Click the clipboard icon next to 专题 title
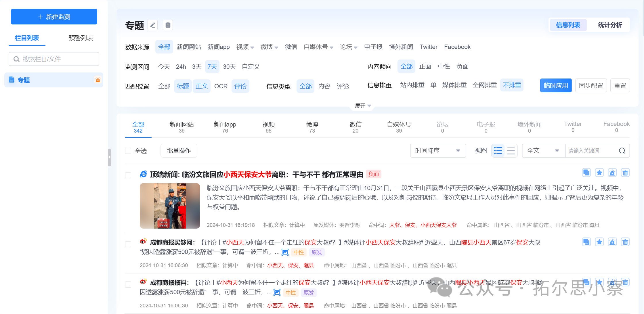 (x=168, y=25)
